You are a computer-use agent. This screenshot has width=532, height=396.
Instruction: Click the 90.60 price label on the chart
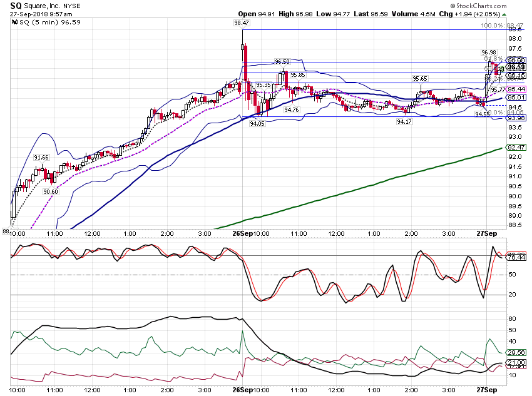(51, 192)
